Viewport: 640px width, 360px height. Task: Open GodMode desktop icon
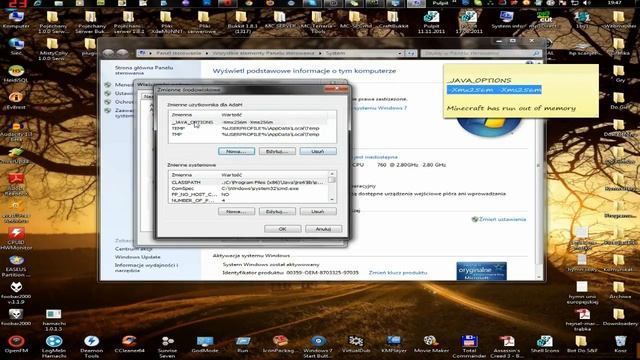(205, 344)
